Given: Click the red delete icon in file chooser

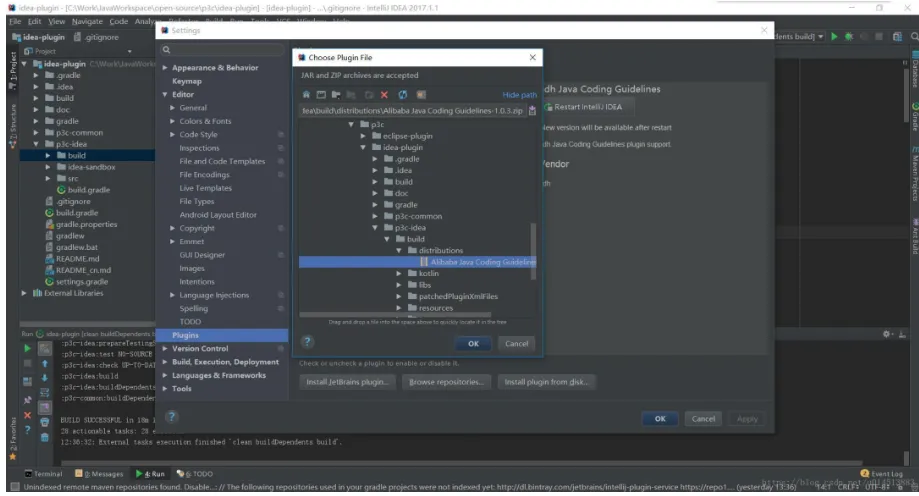Looking at the screenshot, I should [x=384, y=94].
